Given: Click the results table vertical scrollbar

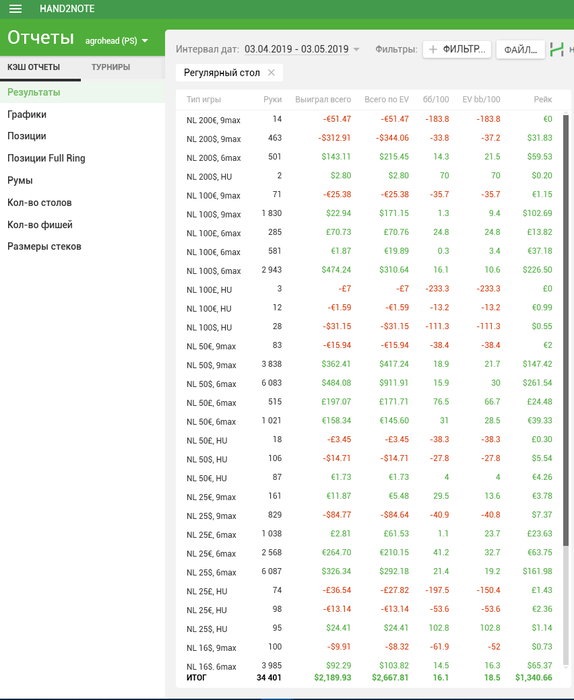Looking at the screenshot, I should tap(566, 330).
